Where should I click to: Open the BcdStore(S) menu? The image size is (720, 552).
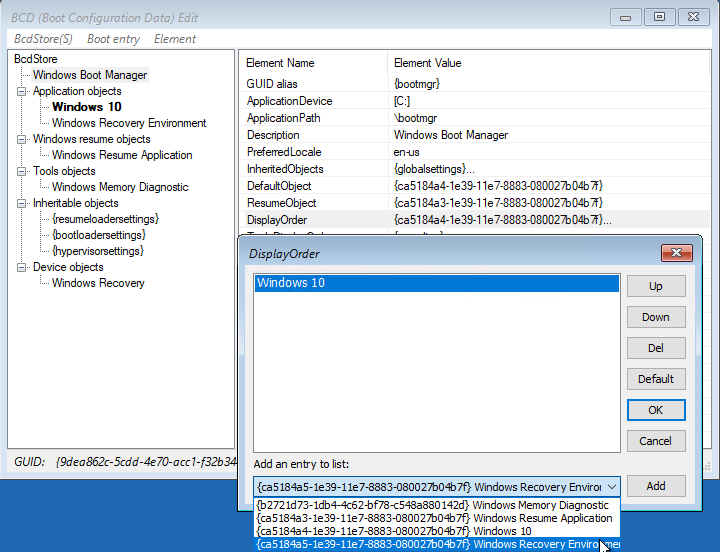(x=43, y=39)
